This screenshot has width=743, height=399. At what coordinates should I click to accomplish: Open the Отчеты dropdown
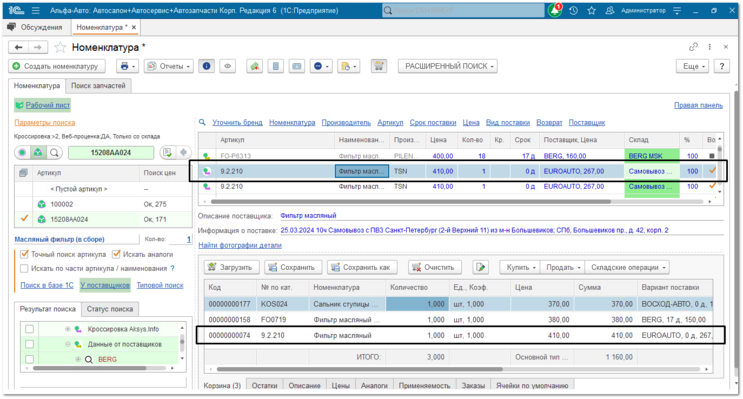169,66
